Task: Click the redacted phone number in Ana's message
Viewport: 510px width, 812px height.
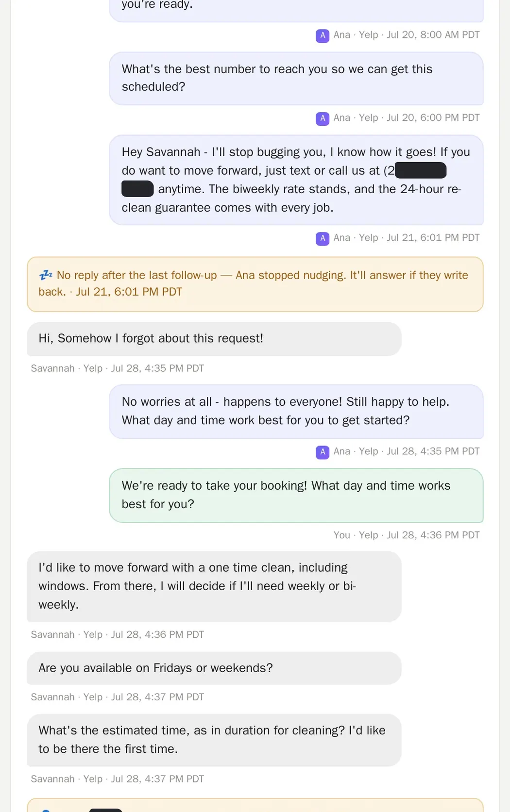Action: pos(421,171)
